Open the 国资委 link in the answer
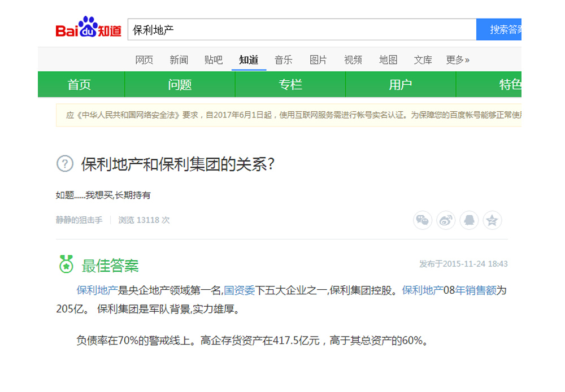The width and height of the screenshot is (565, 392). 239,290
